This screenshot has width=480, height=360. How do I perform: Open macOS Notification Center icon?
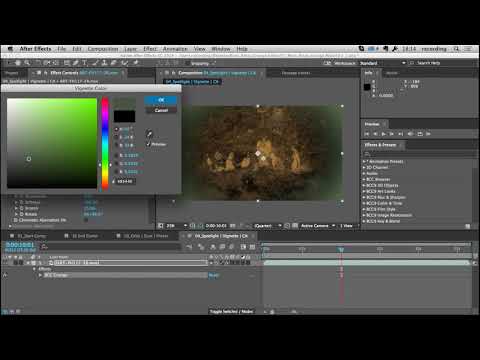pos(468,49)
